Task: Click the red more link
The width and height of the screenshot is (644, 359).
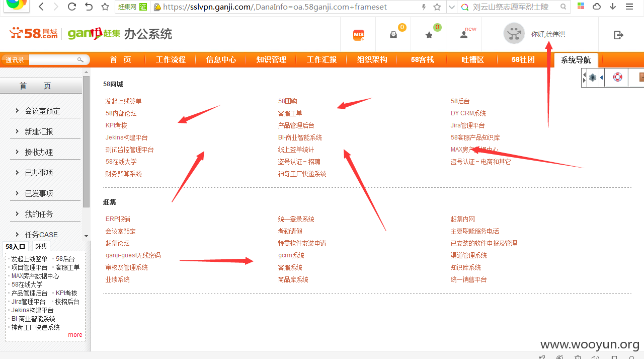Action: coord(75,335)
